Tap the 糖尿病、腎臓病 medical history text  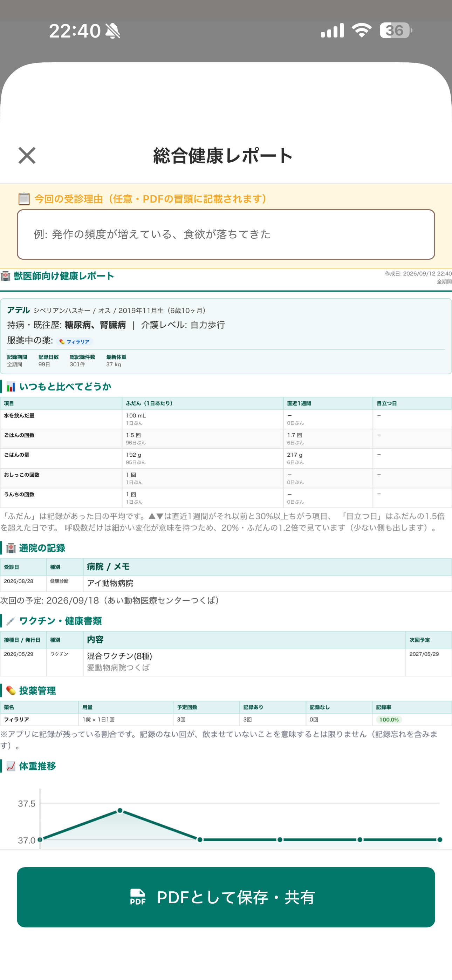click(95, 325)
